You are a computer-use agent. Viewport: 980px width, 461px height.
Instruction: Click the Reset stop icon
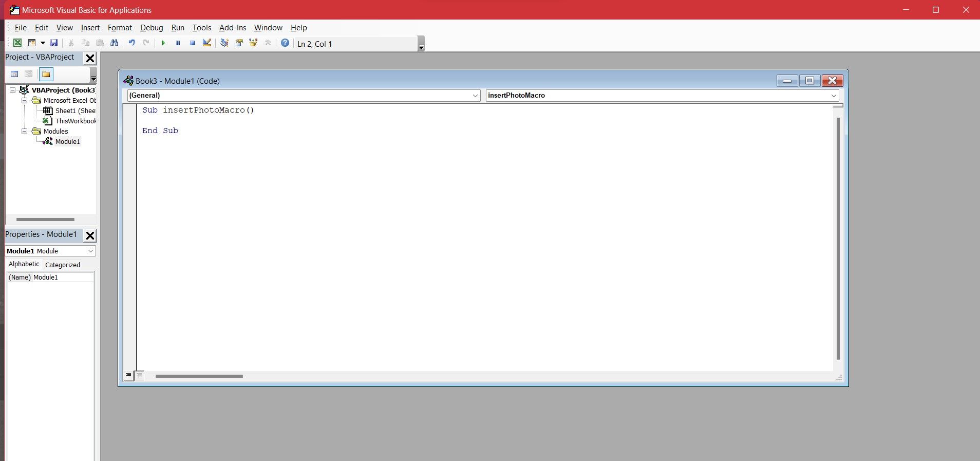pos(192,43)
